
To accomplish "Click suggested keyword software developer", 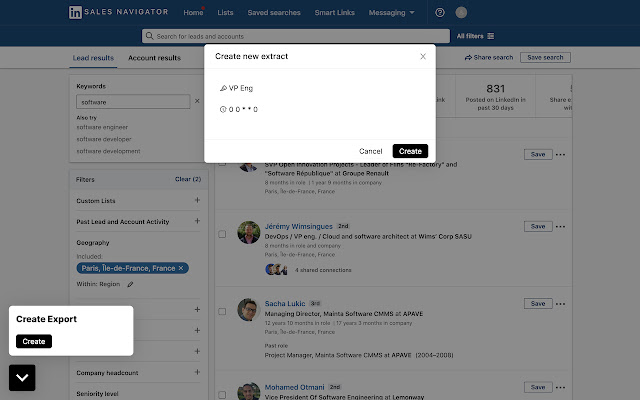I will point(104,139).
